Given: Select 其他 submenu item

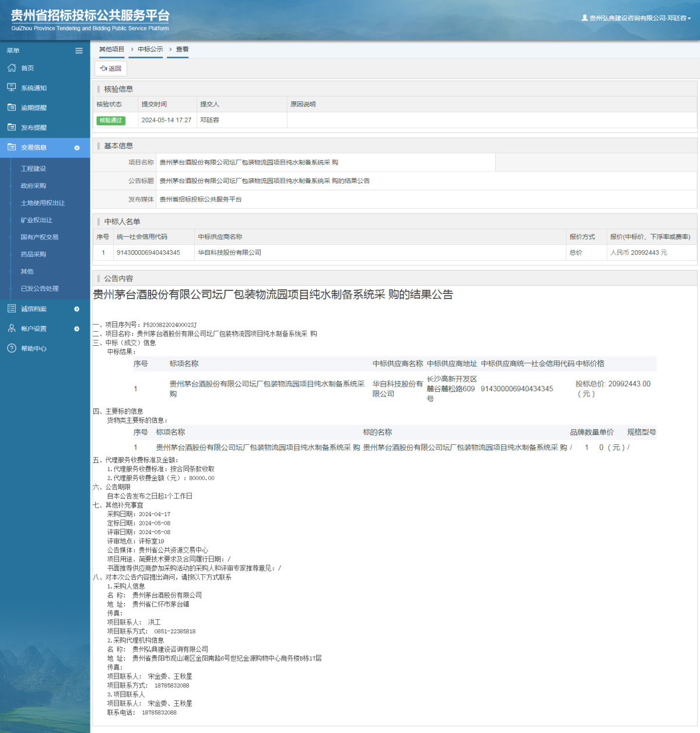Looking at the screenshot, I should pyautogui.click(x=27, y=271).
